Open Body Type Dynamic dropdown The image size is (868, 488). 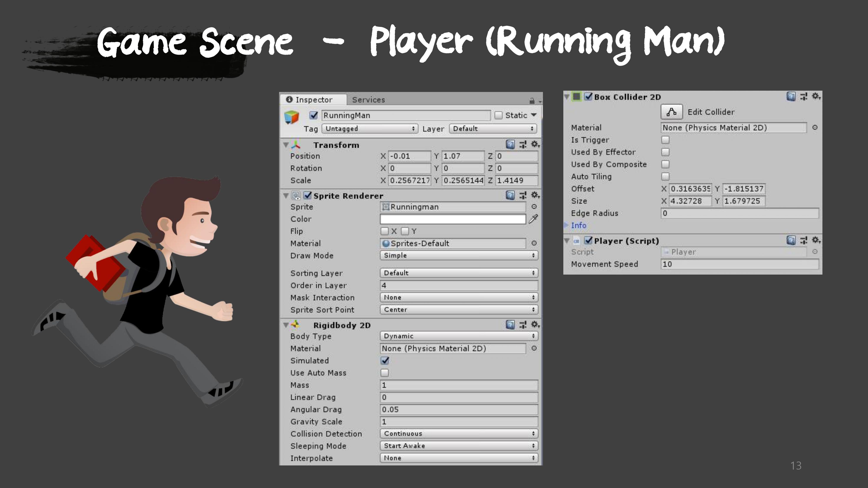[459, 336]
